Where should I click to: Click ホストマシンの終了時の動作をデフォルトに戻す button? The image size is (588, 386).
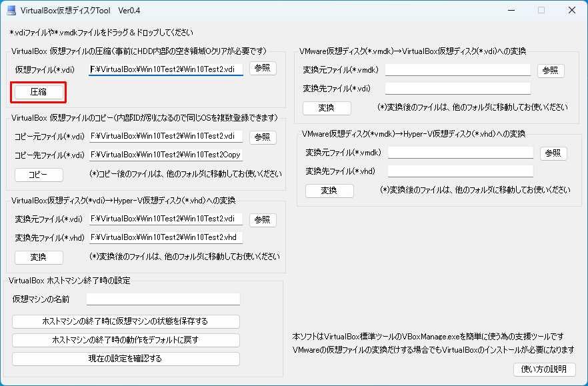125,340
